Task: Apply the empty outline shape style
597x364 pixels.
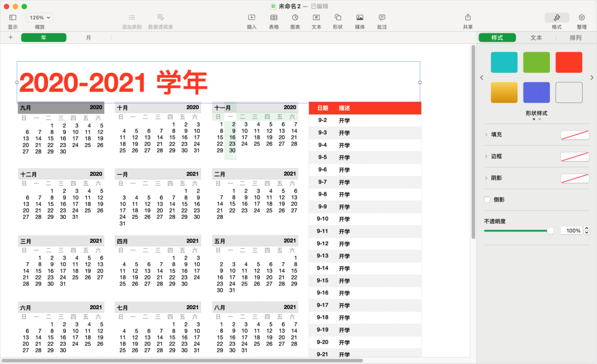Action: point(569,92)
